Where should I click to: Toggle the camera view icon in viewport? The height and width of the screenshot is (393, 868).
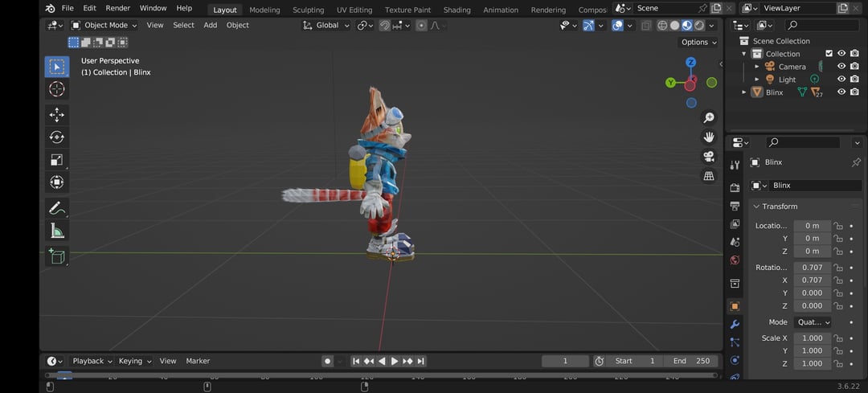(709, 156)
